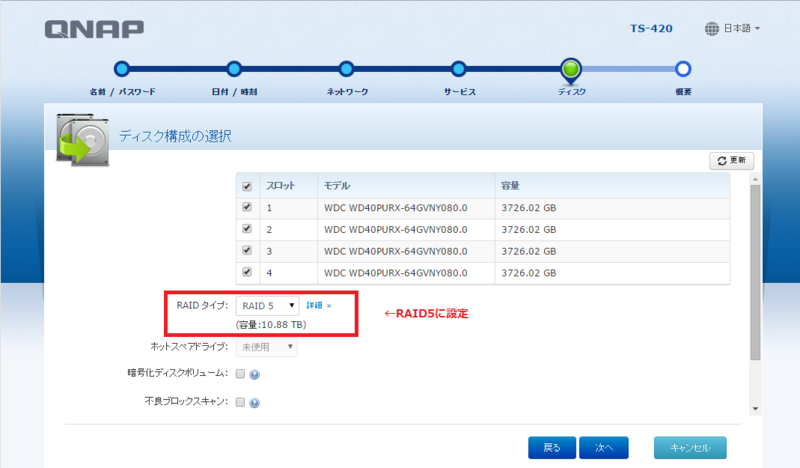This screenshot has width=800, height=468.
Task: Open the ホットスペアドライブ dropdown
Action: point(266,347)
